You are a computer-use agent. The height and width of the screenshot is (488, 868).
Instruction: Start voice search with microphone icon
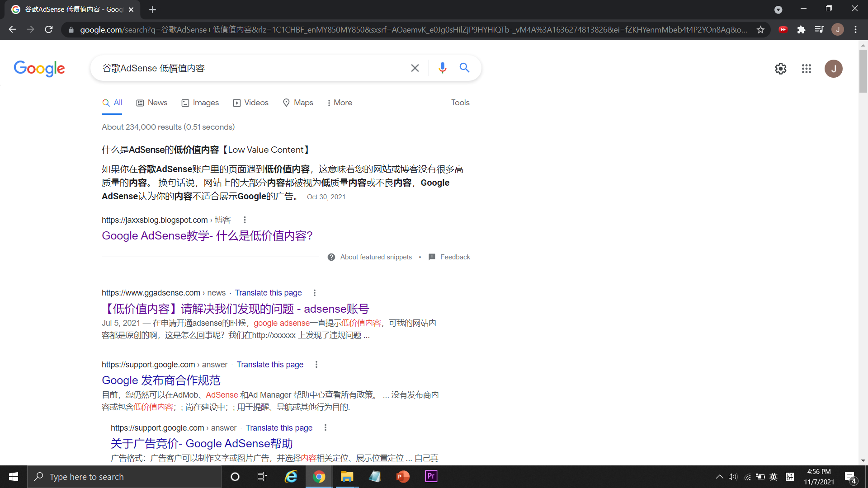[x=442, y=68]
